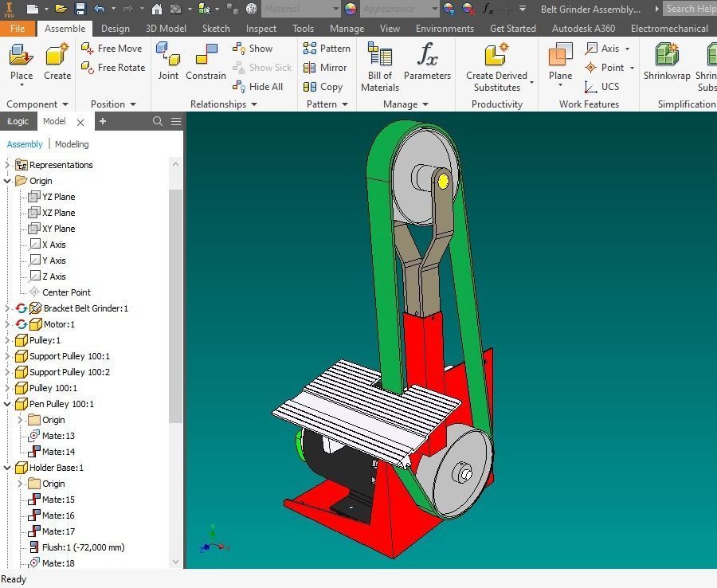Open the Joint tool
717x588 pixels.
coord(168,62)
